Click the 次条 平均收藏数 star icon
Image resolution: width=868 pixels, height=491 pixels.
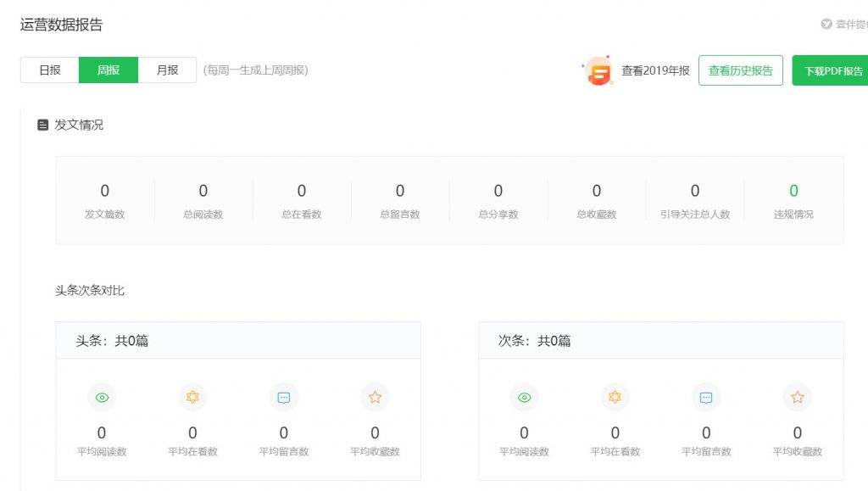(797, 397)
